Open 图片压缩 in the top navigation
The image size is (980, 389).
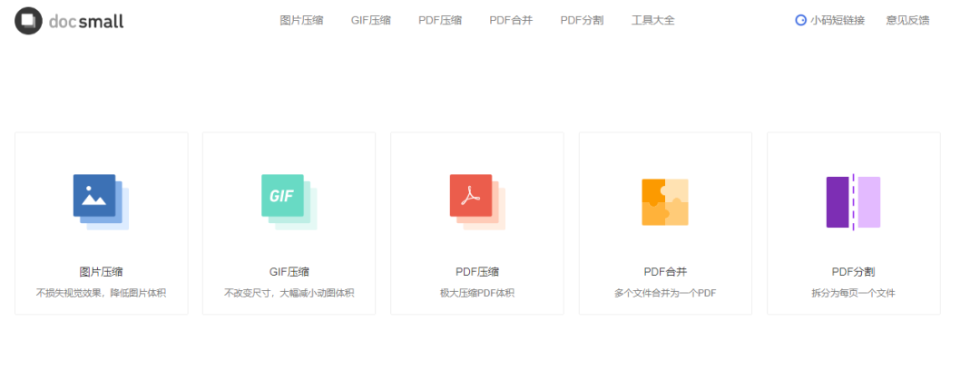pyautogui.click(x=300, y=20)
